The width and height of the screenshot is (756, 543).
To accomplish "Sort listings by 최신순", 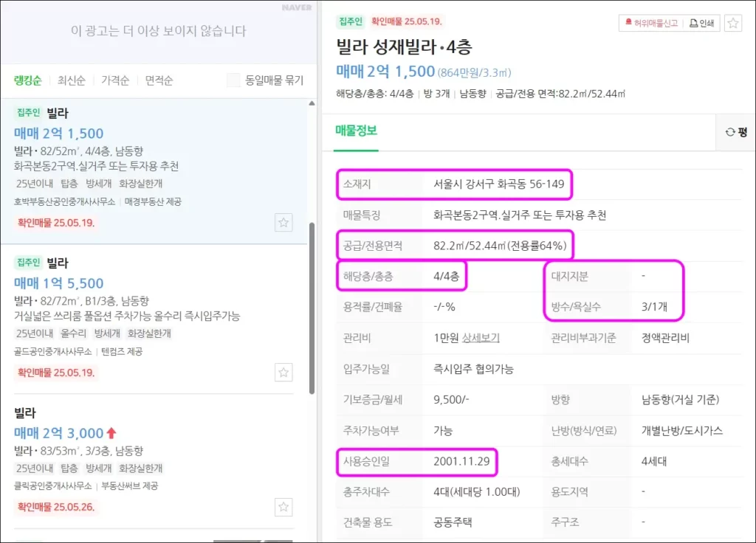I will click(x=72, y=80).
